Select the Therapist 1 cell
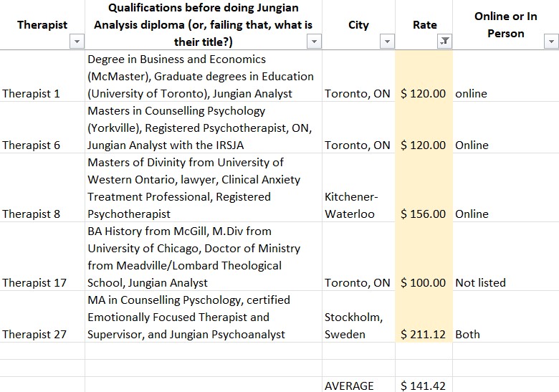The width and height of the screenshot is (559, 392). [32, 93]
